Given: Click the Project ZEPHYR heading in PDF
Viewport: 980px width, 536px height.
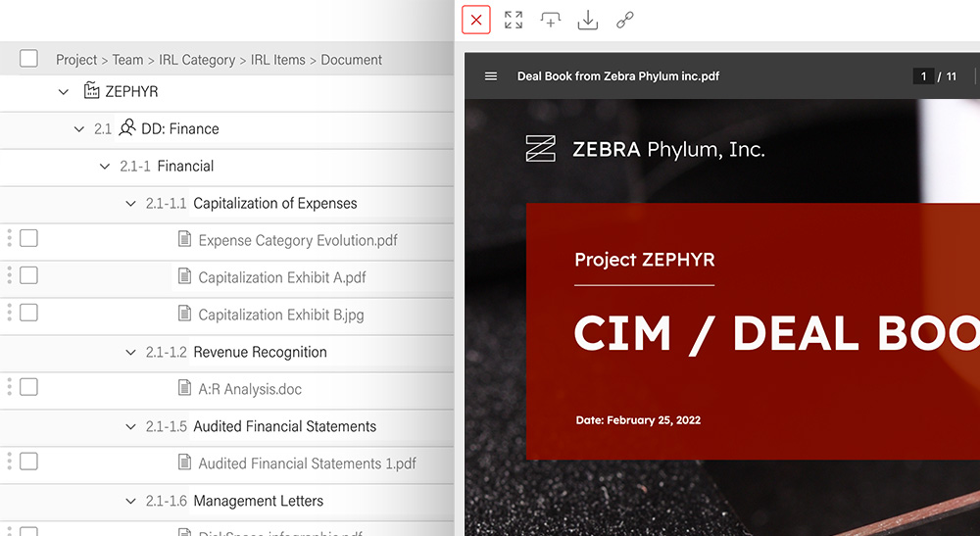Looking at the screenshot, I should (645, 260).
